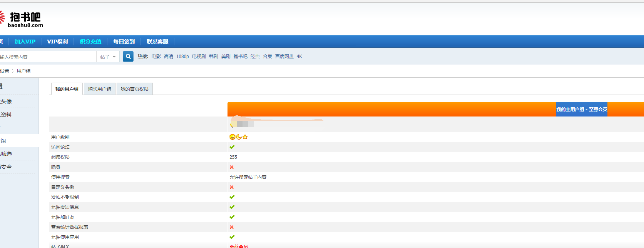Click hot search link 4K
Viewport: 644px width, 248px height.
click(x=299, y=57)
